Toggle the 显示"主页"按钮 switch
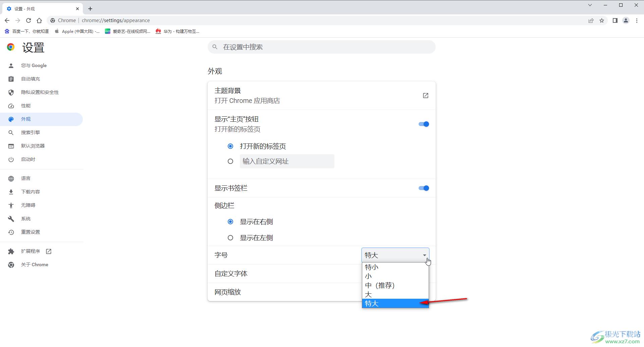644x347 pixels. point(424,124)
